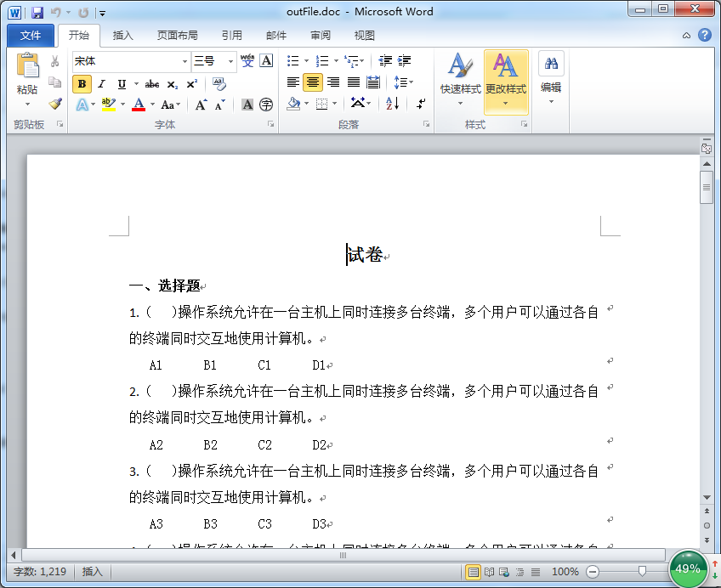Click the Cut scissors icon
This screenshot has height=588, width=721.
pyautogui.click(x=55, y=61)
